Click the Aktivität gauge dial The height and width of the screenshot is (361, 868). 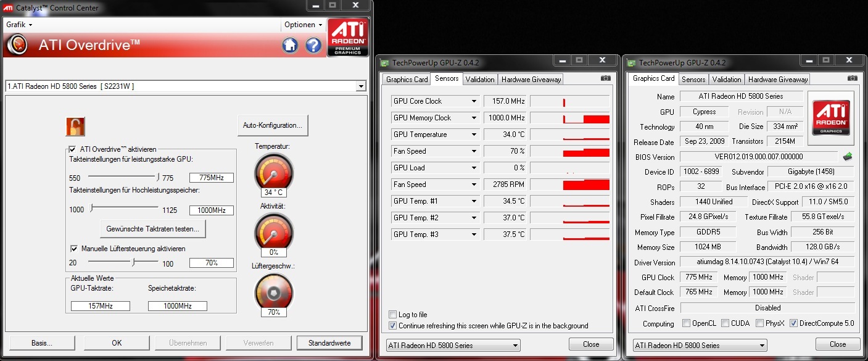click(274, 231)
